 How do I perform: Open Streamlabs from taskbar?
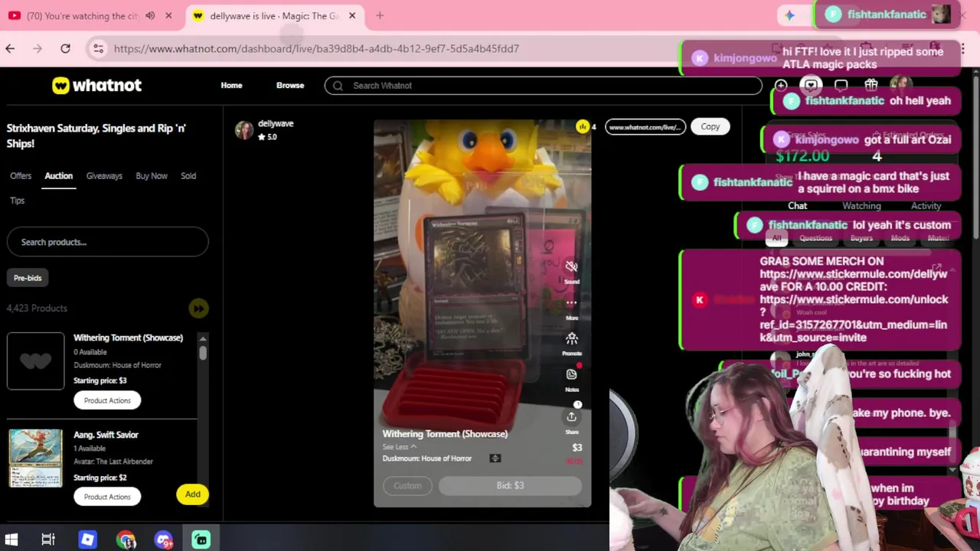(x=201, y=540)
